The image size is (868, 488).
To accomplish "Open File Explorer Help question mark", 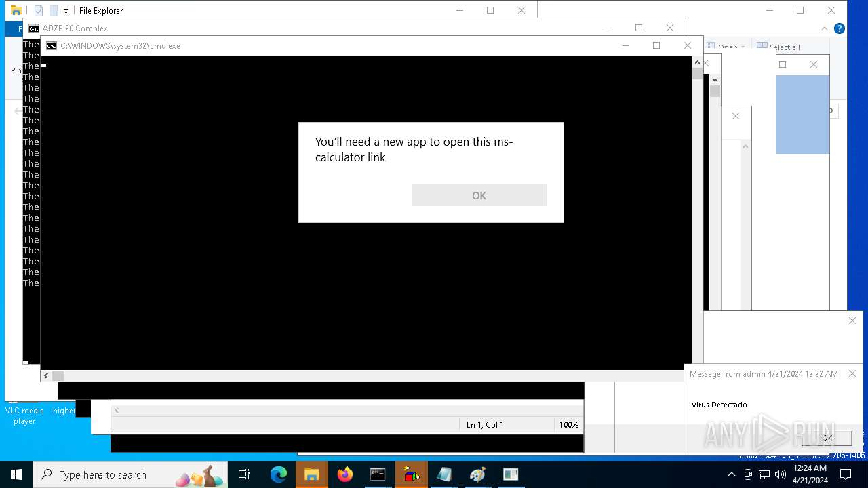I will pos(839,28).
